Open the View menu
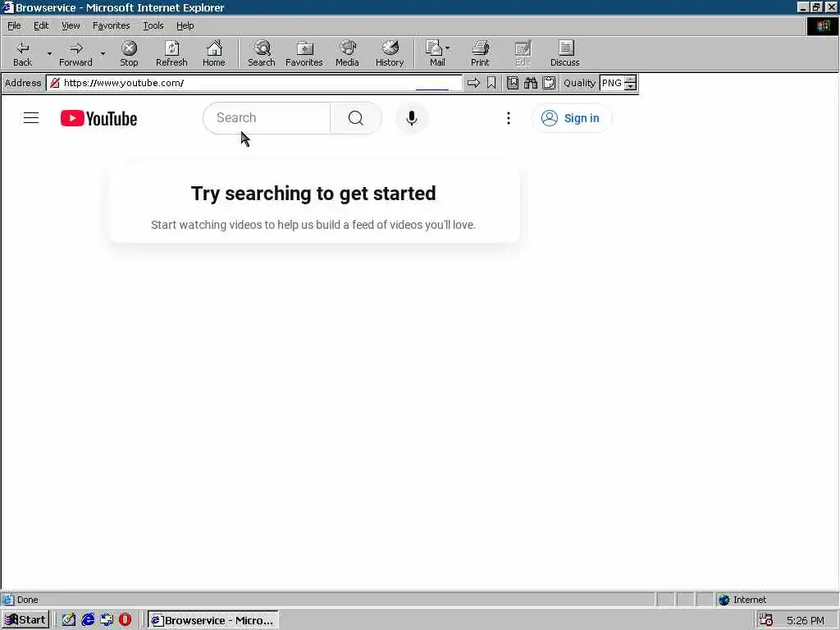The width and height of the screenshot is (840, 630). click(71, 25)
